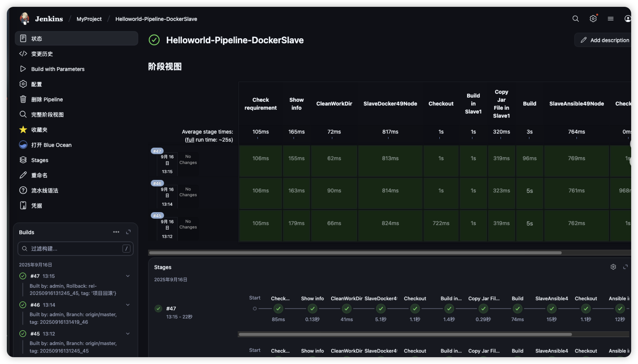Click the full run time link
This screenshot has height=364, width=638.
click(x=190, y=140)
